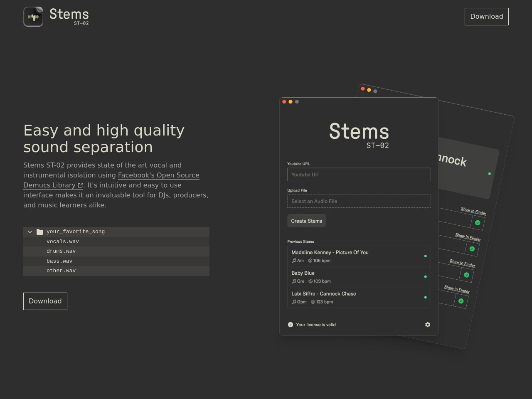
Task: Select the bass.wav file row
Action: coord(116,261)
